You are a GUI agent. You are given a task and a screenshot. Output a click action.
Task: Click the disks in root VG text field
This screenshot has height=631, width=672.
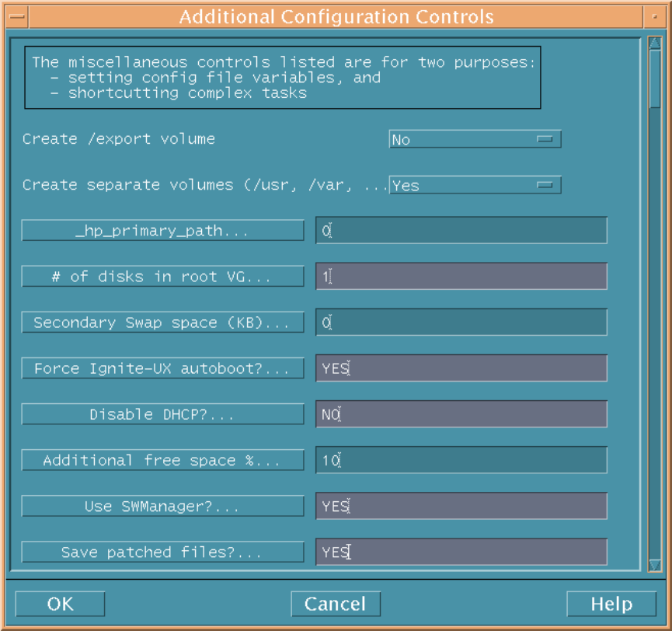tap(461, 276)
